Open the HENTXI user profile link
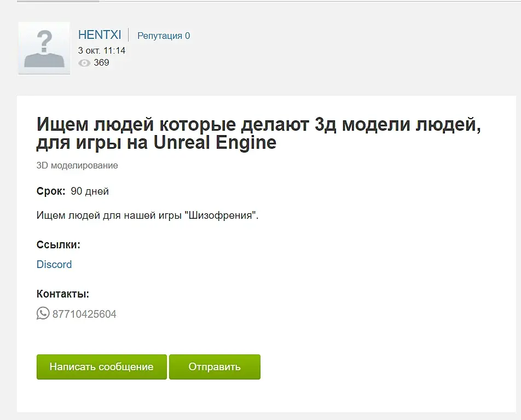This screenshot has width=521, height=420. pos(100,35)
